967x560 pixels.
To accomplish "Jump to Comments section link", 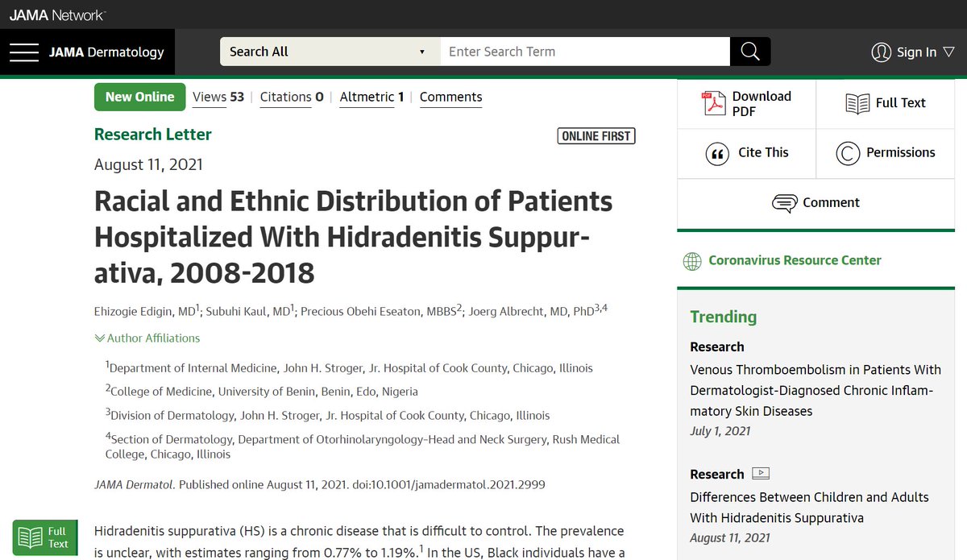I will click(451, 97).
